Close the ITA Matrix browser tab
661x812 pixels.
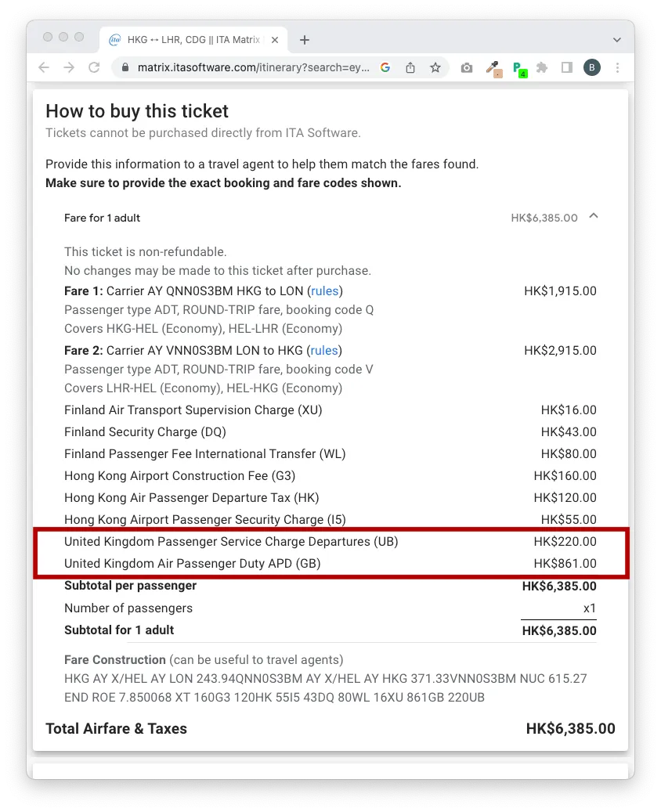[x=275, y=40]
